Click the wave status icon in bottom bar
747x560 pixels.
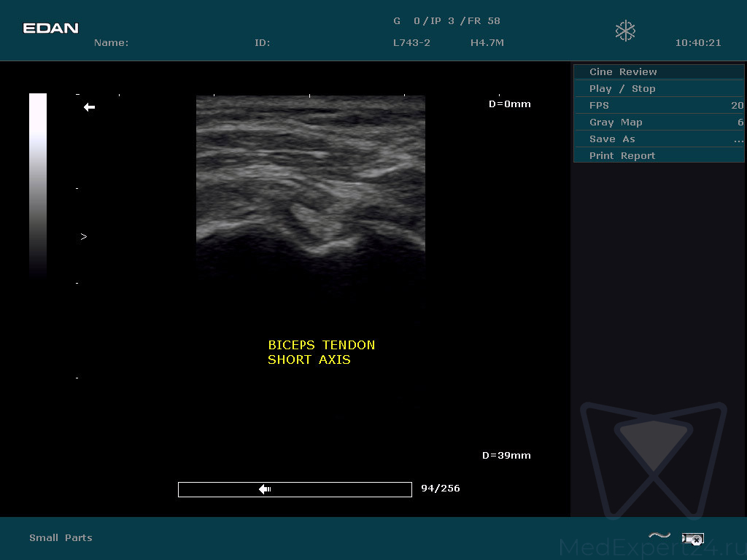point(659,536)
